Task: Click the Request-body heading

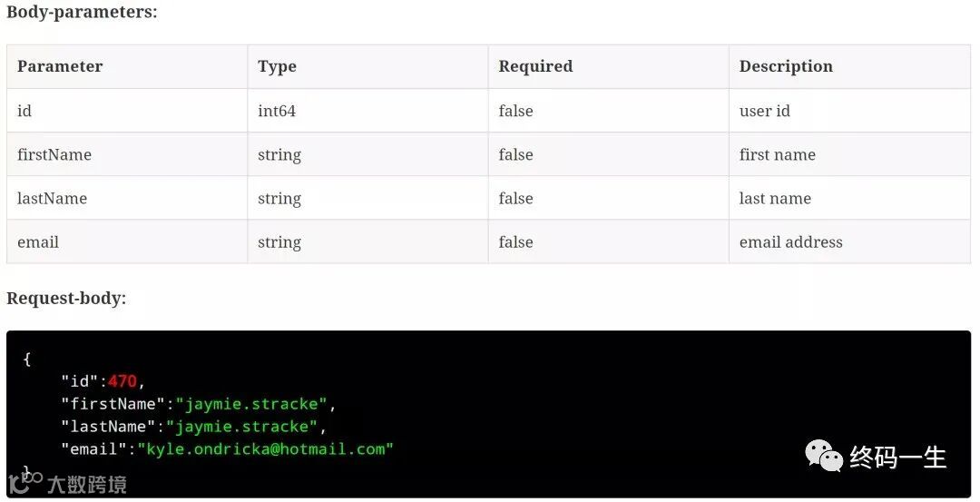Action: [66, 298]
